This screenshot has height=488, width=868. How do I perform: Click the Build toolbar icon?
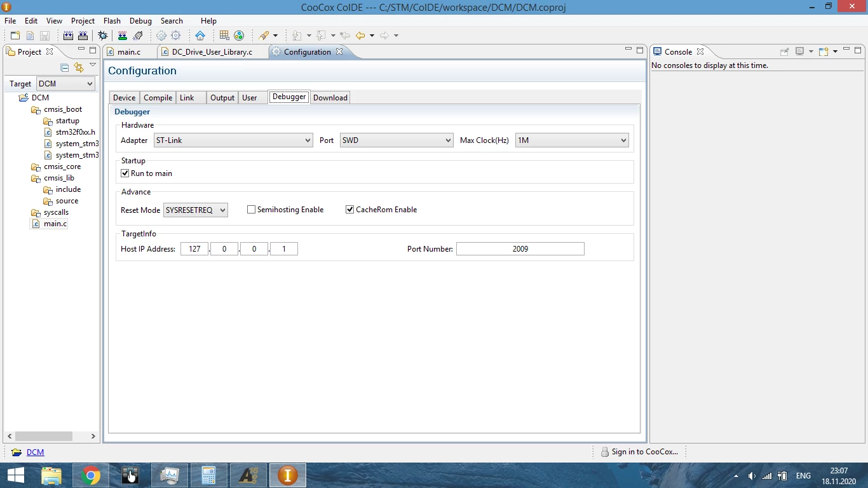pyautogui.click(x=68, y=36)
